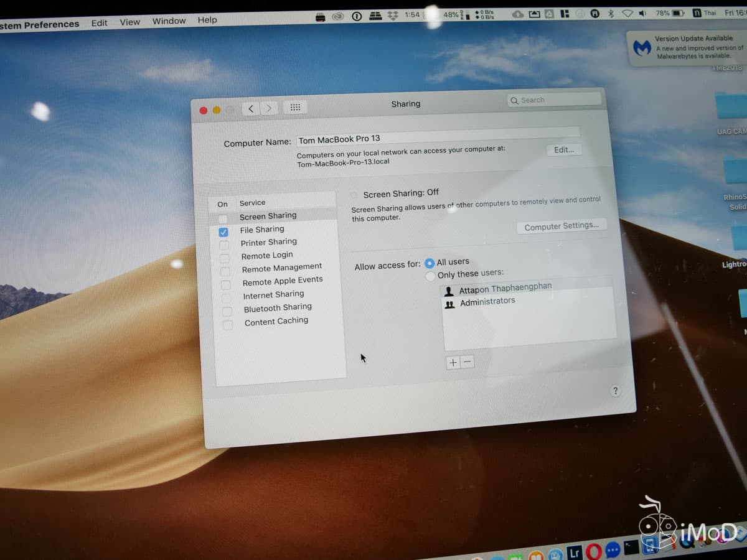Uncheck the File Sharing service
Screen dimensions: 747x560
223,232
